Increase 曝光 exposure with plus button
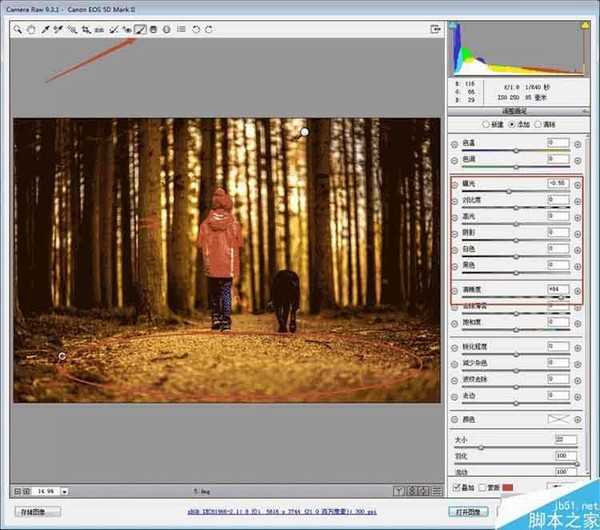The image size is (600, 530). 577,185
